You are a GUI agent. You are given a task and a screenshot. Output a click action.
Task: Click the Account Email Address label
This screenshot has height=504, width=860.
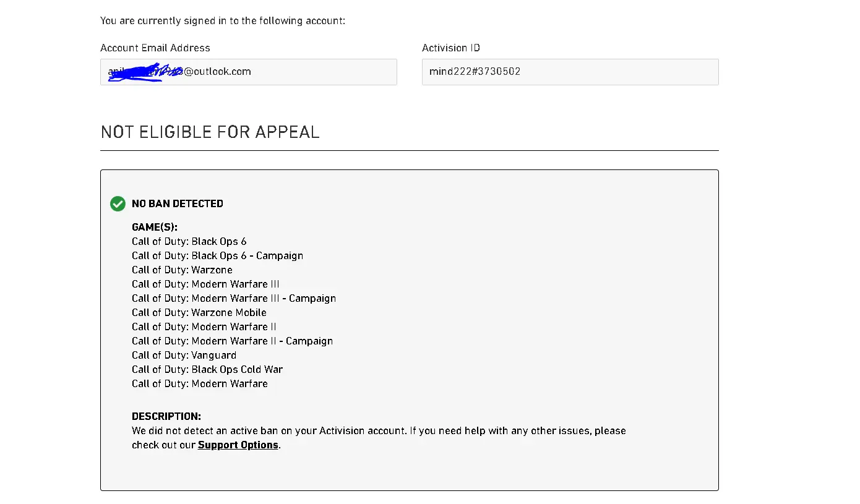[155, 48]
